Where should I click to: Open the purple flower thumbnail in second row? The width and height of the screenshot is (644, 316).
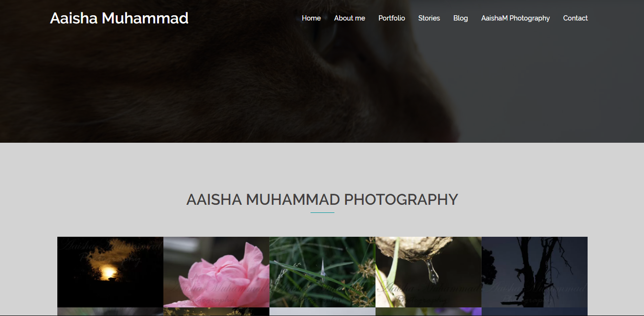click(x=429, y=312)
